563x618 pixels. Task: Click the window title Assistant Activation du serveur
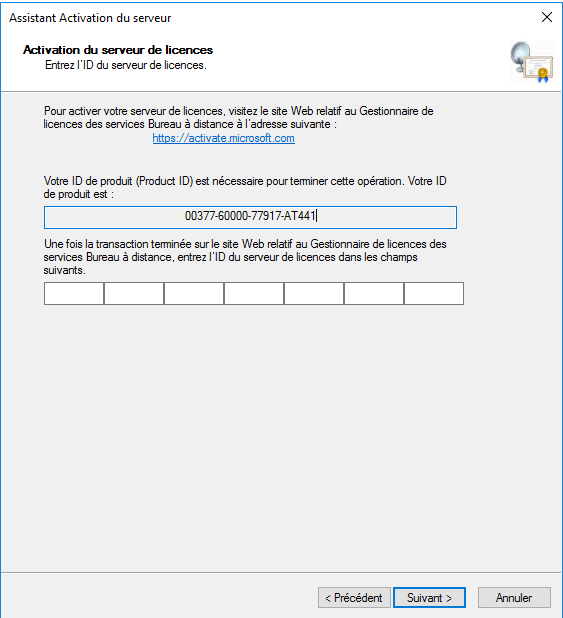[90, 18]
